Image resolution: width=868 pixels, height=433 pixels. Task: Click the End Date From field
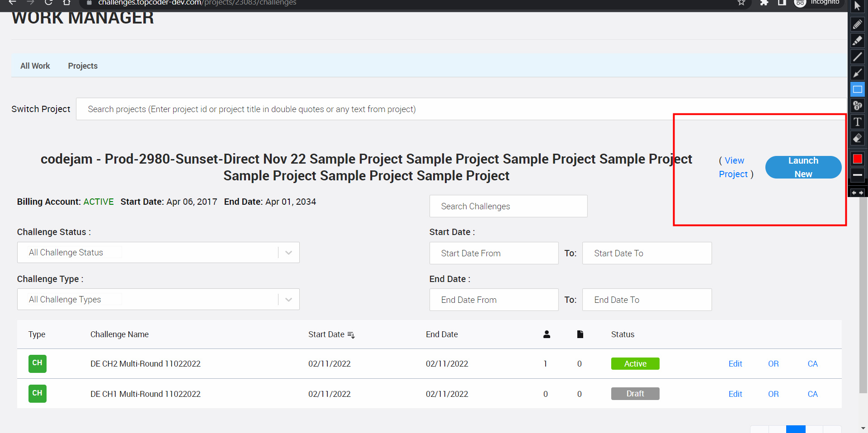point(494,300)
